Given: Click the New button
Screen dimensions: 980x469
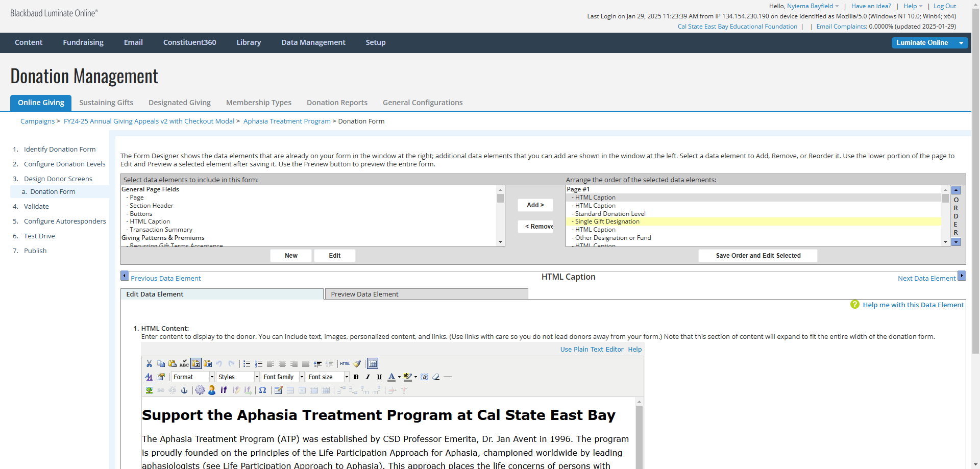Looking at the screenshot, I should click(291, 256).
